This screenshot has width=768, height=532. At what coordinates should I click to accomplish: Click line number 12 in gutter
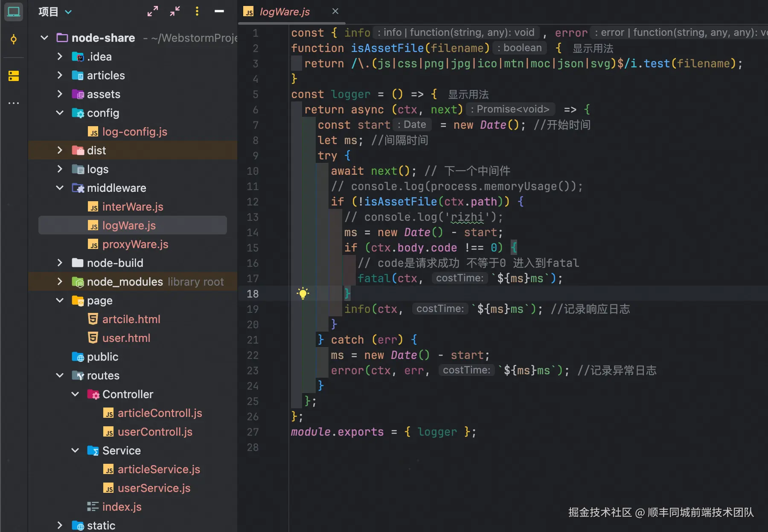coord(253,202)
